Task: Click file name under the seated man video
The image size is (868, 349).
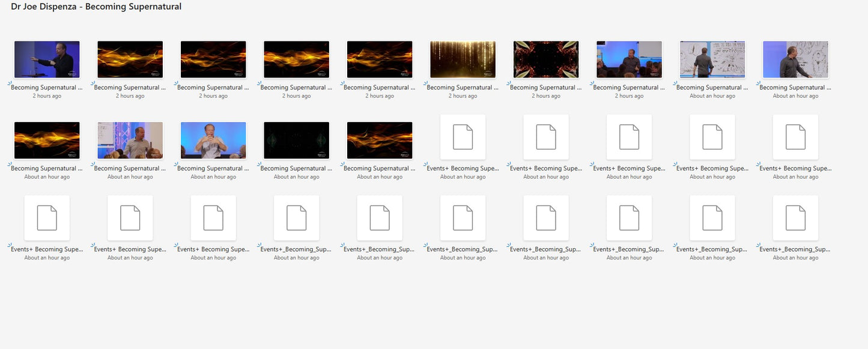Action: [x=213, y=168]
